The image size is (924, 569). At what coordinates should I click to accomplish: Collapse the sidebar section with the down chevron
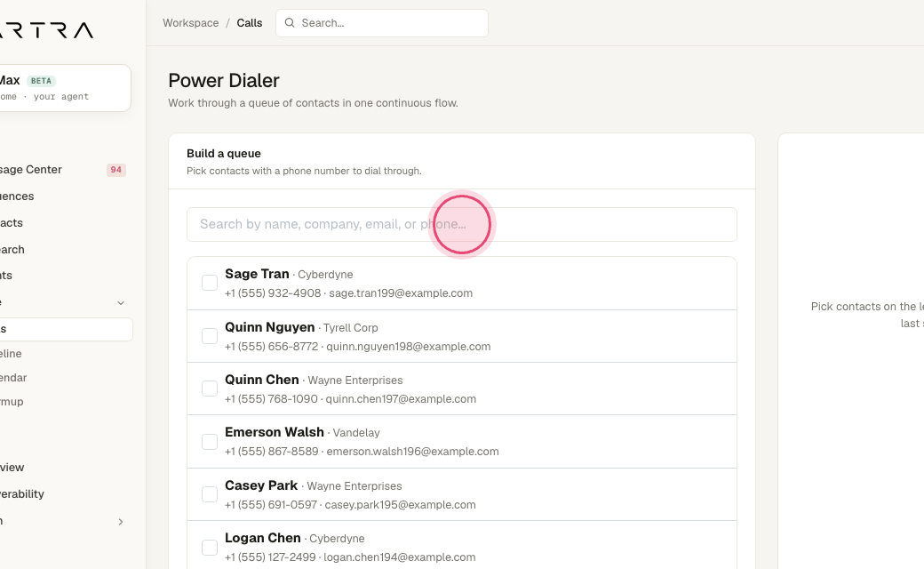pos(121,303)
